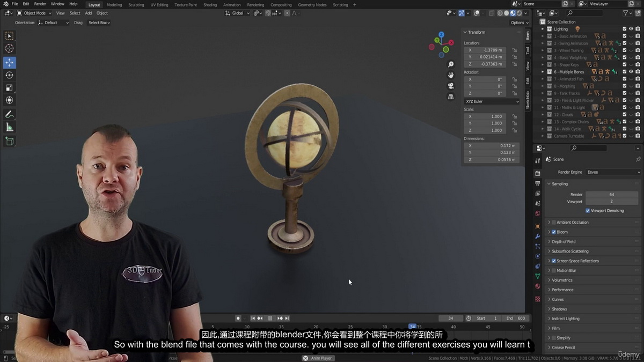The height and width of the screenshot is (362, 644).
Task: Activate the Annotate tool
Action: [x=9, y=115]
